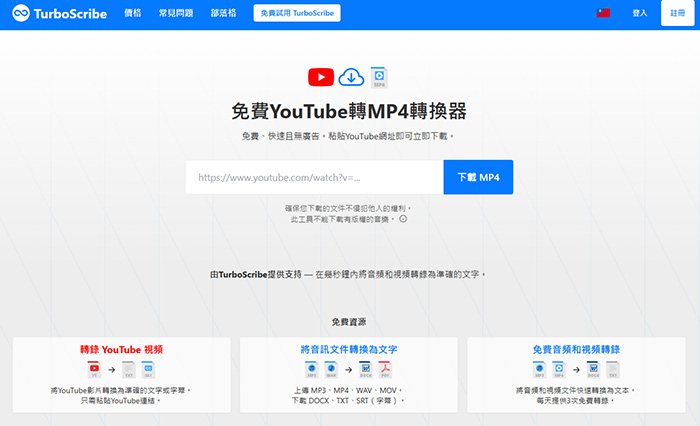
Task: Click YouTube file icon in 轉錄 YouTube card
Action: tap(94, 369)
